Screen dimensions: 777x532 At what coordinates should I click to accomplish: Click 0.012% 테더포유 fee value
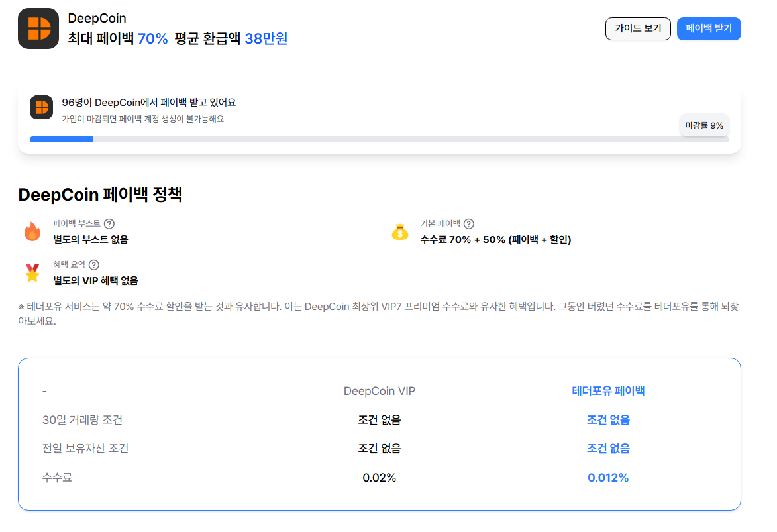(608, 478)
